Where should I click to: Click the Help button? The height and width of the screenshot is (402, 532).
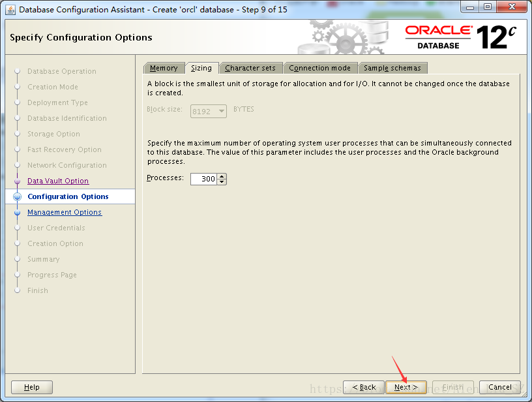pyautogui.click(x=32, y=387)
